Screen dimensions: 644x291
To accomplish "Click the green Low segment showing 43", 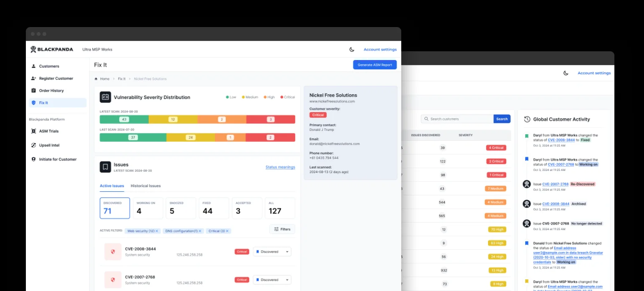I will [x=124, y=119].
